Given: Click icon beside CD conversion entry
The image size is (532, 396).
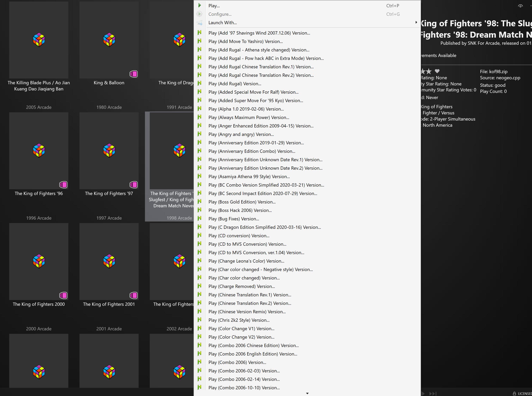Looking at the screenshot, I should pyautogui.click(x=199, y=235).
